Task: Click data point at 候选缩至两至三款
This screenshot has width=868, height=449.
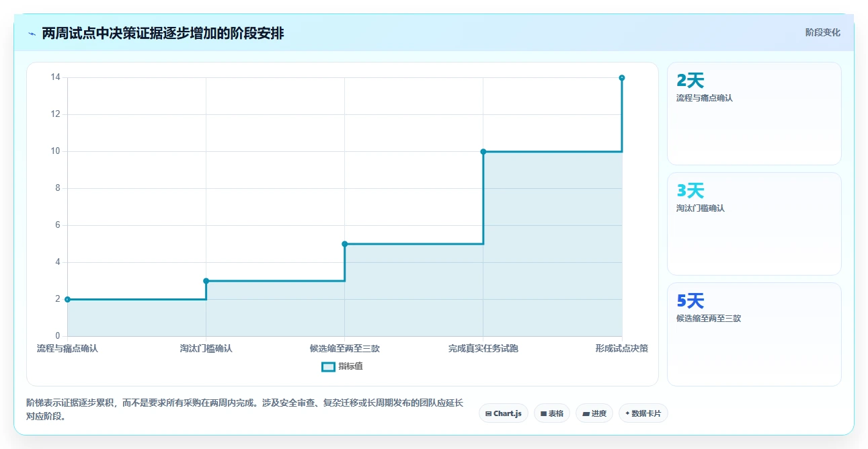Action: [x=344, y=244]
